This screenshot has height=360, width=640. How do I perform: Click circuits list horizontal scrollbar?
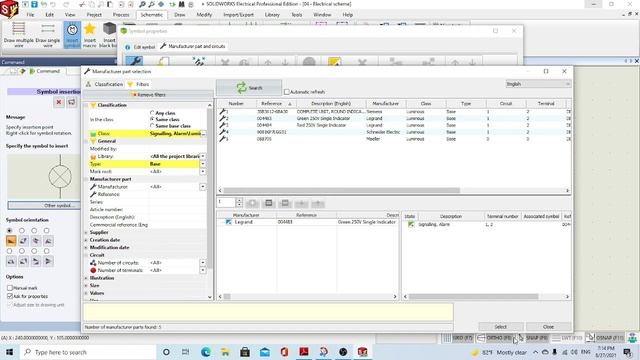(x=473, y=297)
